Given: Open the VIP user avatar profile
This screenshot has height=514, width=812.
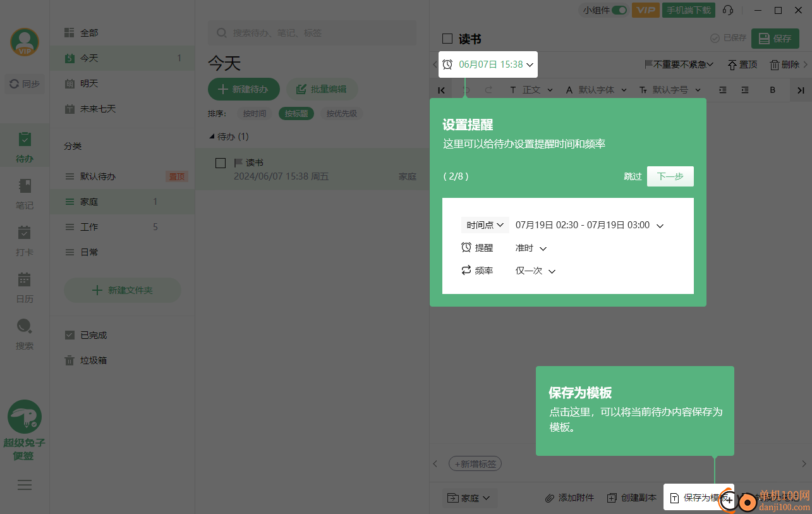Looking at the screenshot, I should (x=25, y=42).
